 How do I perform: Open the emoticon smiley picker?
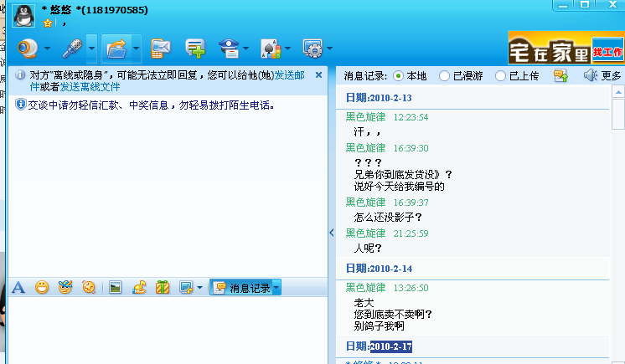[42, 287]
